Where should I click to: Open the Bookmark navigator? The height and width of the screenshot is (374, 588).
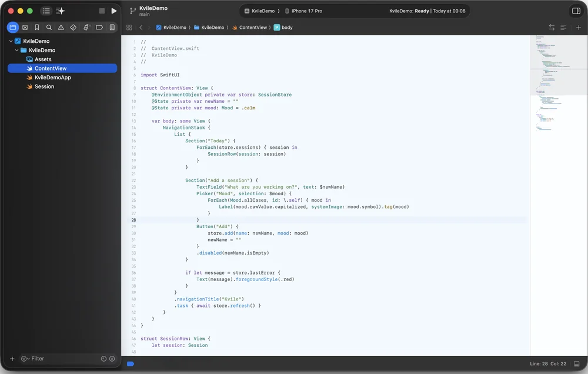point(36,28)
